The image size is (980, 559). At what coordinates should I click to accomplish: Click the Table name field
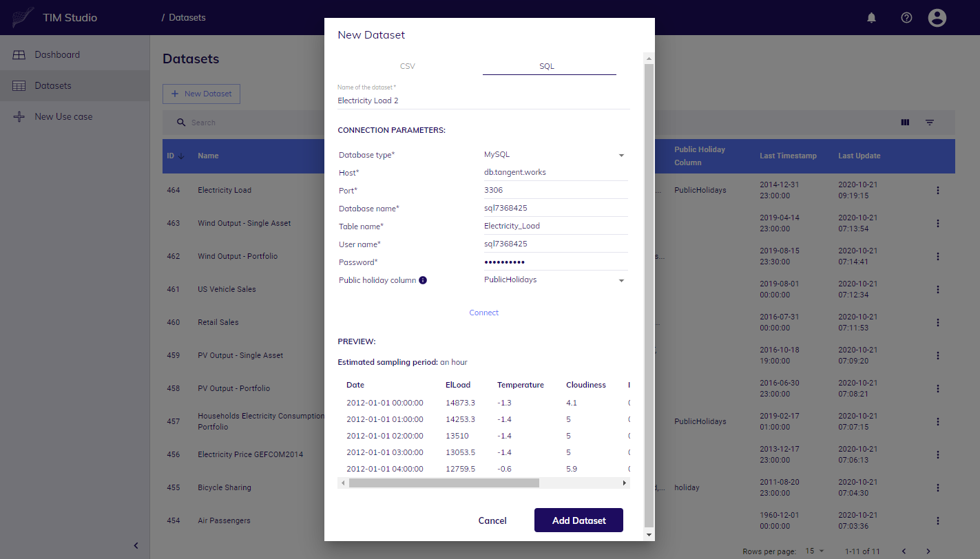tap(556, 226)
